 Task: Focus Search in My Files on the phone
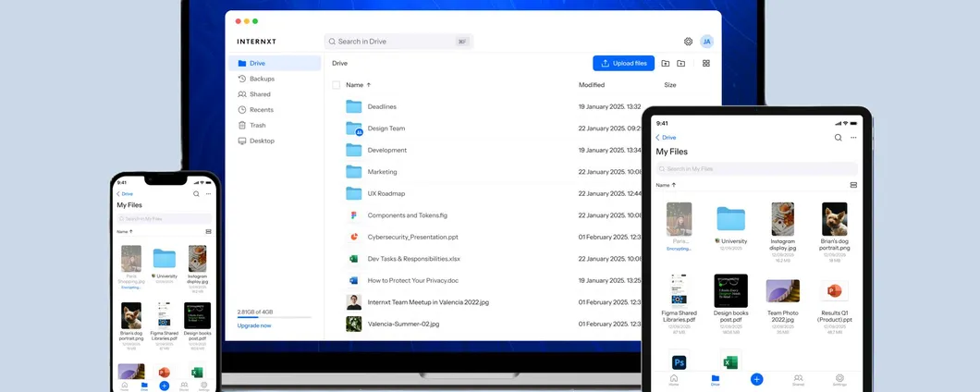tap(165, 219)
